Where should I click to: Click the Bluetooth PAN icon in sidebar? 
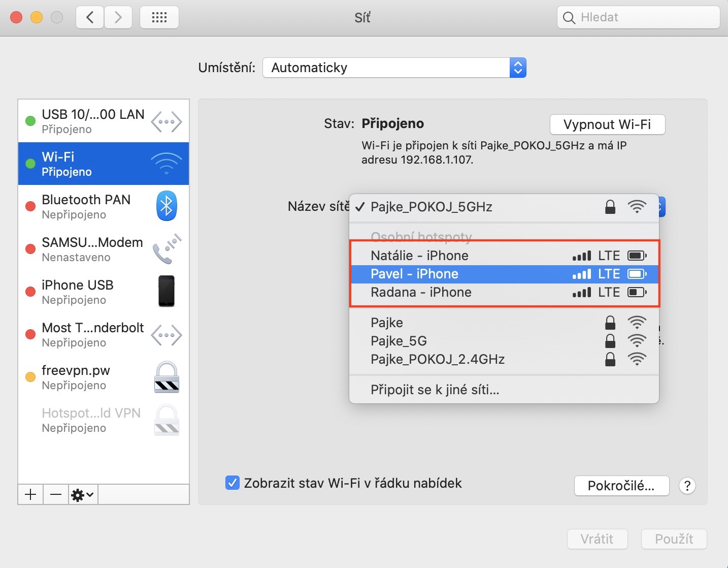tap(166, 206)
